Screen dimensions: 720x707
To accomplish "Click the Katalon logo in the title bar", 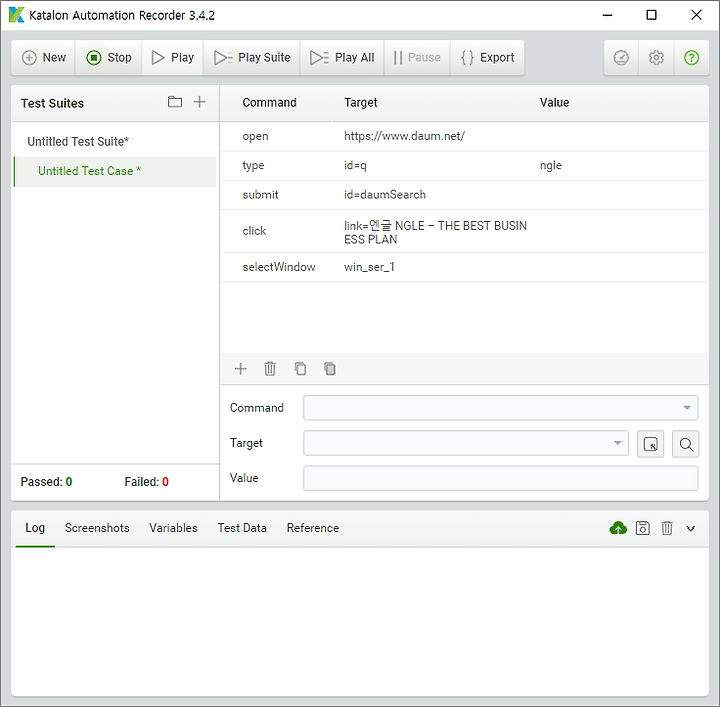I will 16,15.
